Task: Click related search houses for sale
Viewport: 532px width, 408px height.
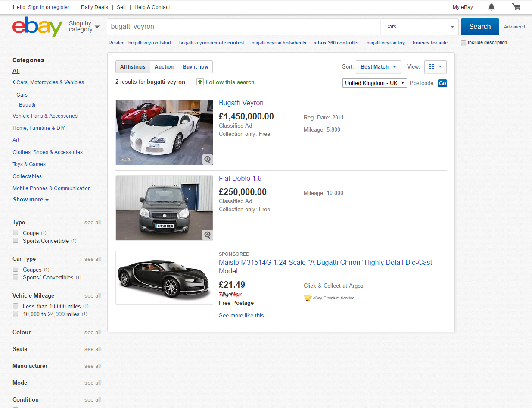Action: click(432, 43)
